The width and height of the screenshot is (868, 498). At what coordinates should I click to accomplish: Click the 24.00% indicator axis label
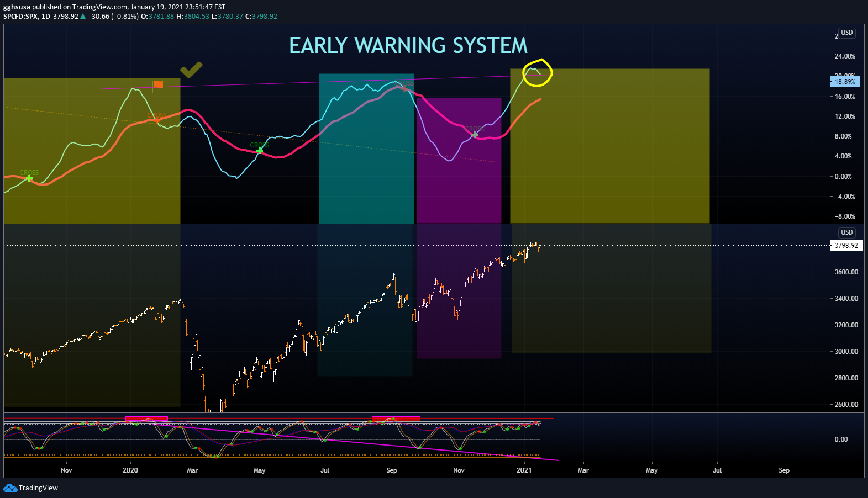point(845,56)
